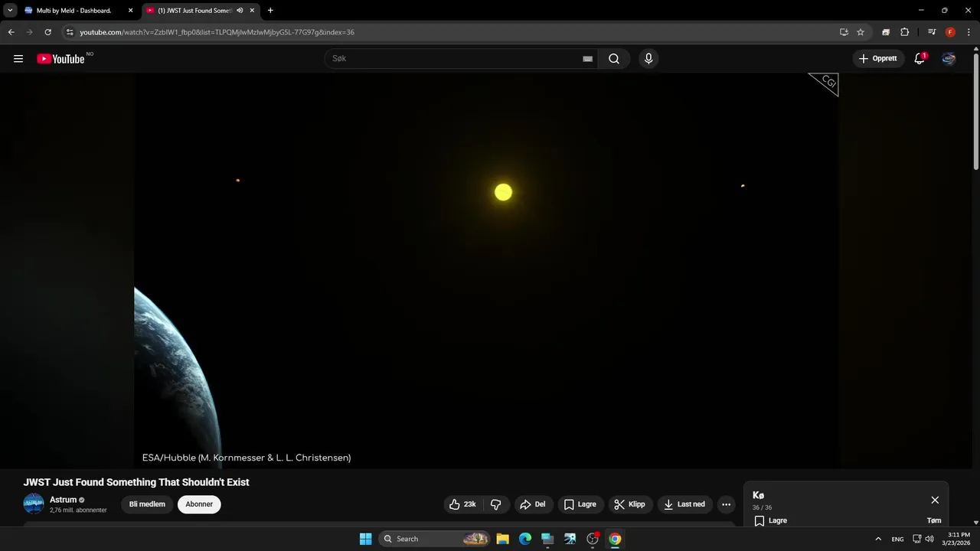Open the on-screen keyboard in search box

[587, 59]
